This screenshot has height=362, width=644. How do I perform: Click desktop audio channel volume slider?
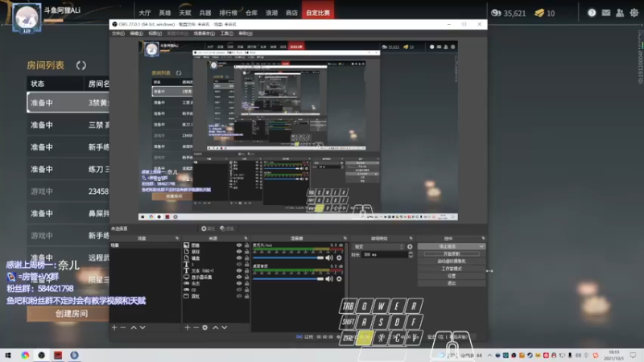288,278
